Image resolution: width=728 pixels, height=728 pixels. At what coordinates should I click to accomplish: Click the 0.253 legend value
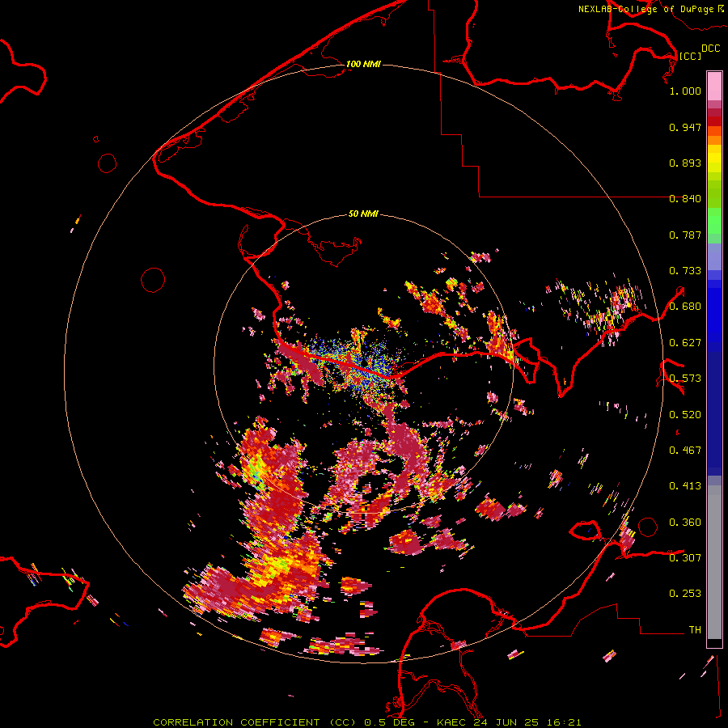click(x=685, y=594)
